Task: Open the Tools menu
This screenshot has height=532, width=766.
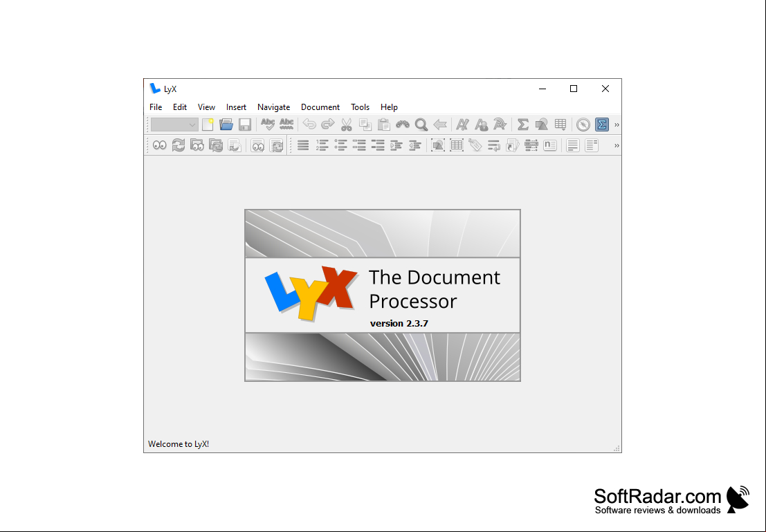Action: (360, 107)
